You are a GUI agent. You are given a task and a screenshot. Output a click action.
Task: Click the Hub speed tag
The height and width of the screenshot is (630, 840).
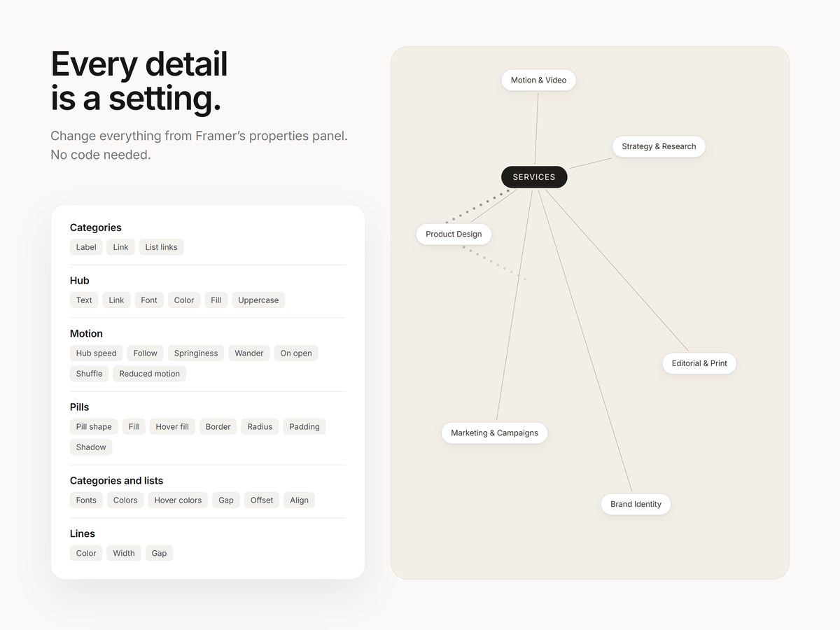pos(97,353)
